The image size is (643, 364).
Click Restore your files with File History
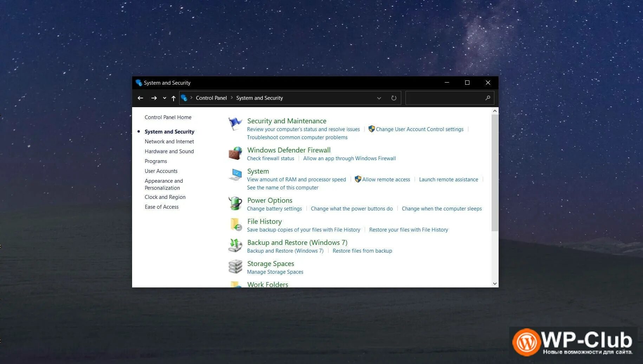coord(409,230)
